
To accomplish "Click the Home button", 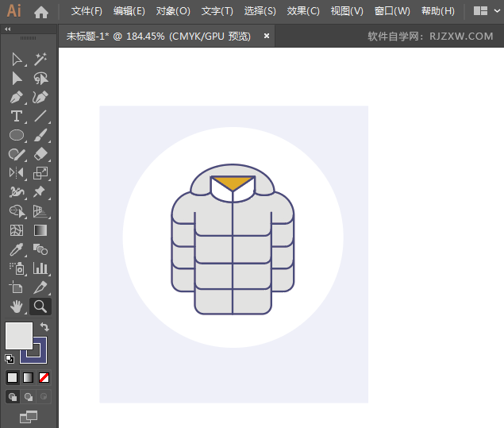I will (41, 11).
